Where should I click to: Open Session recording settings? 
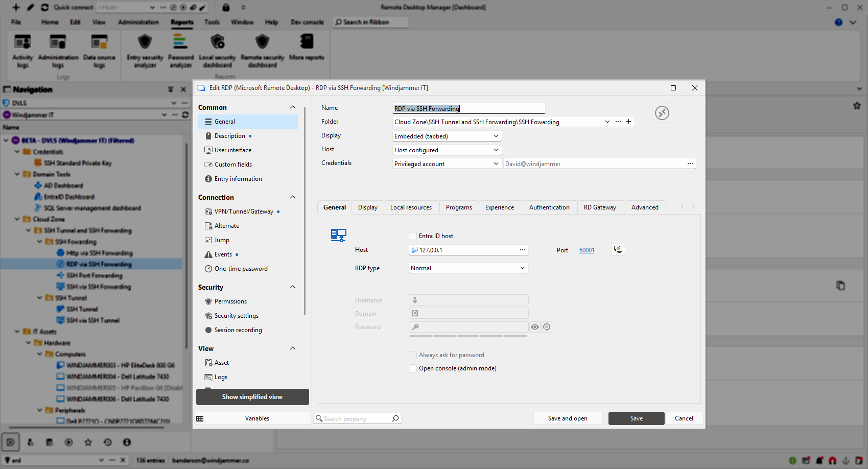238,330
